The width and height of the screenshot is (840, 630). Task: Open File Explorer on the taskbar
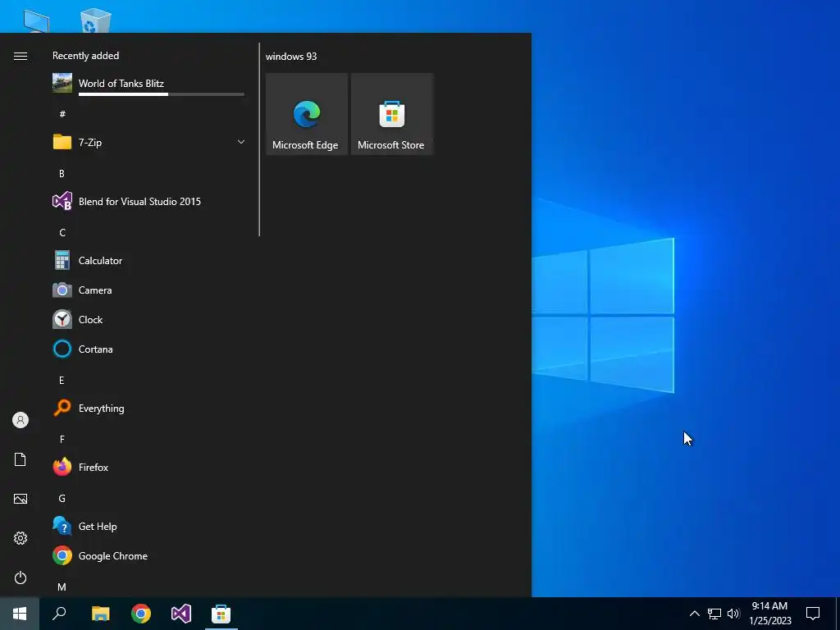(x=101, y=614)
